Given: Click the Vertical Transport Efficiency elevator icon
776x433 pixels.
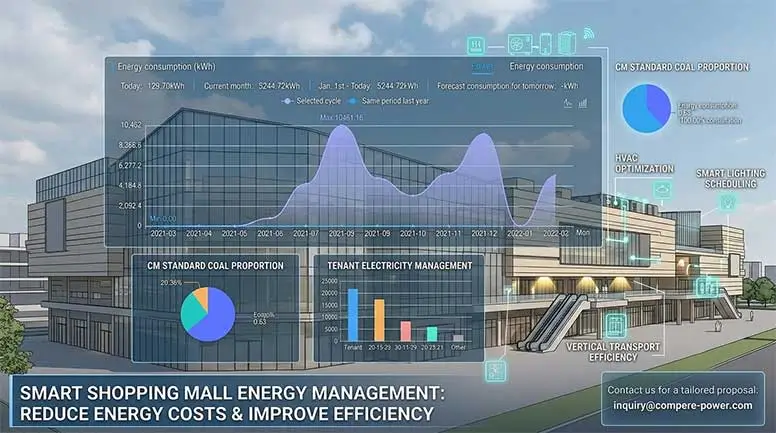Looking at the screenshot, I should 615,325.
